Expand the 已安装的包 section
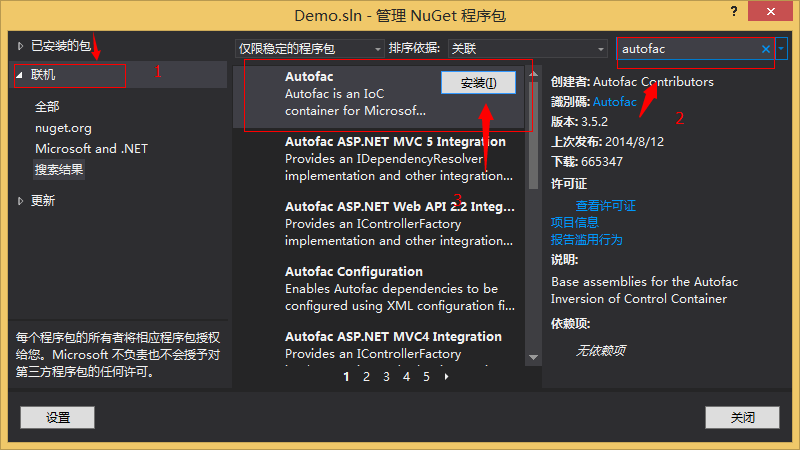 (x=20, y=46)
